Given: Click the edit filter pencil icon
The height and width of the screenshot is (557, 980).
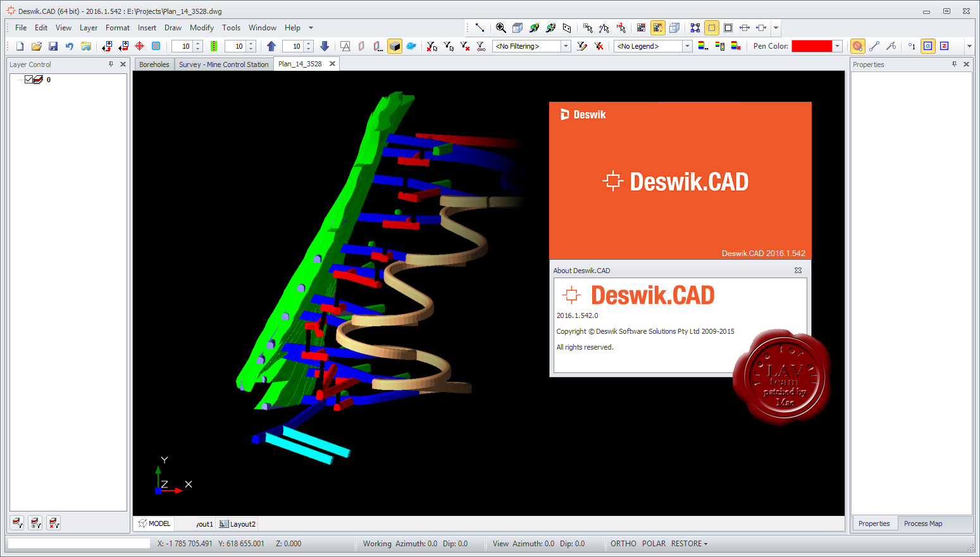Looking at the screenshot, I should [582, 46].
